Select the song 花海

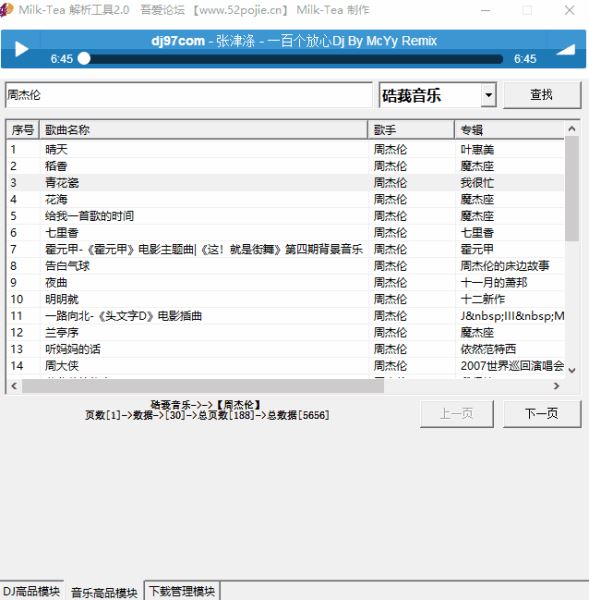(56, 199)
